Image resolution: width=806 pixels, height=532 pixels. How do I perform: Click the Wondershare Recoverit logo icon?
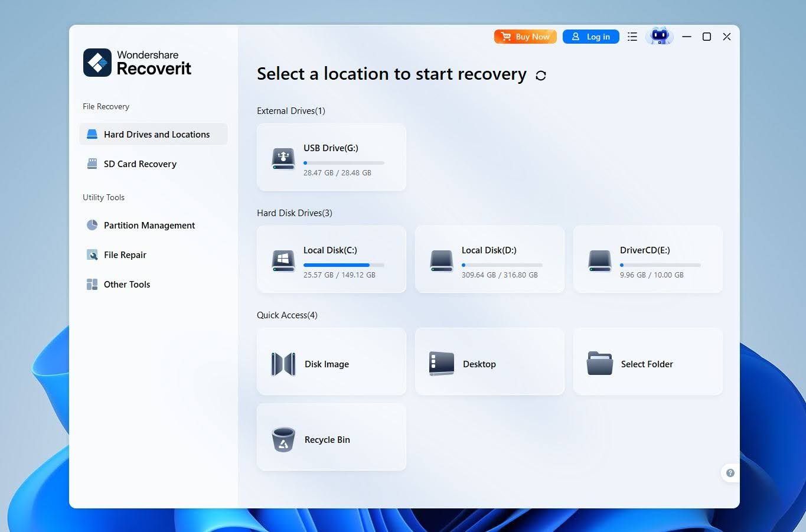point(97,63)
